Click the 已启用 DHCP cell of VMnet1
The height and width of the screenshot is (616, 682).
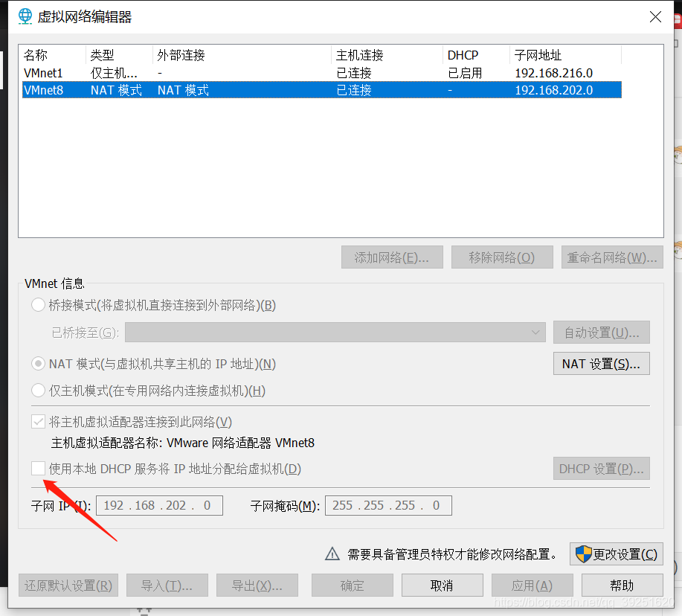465,73
